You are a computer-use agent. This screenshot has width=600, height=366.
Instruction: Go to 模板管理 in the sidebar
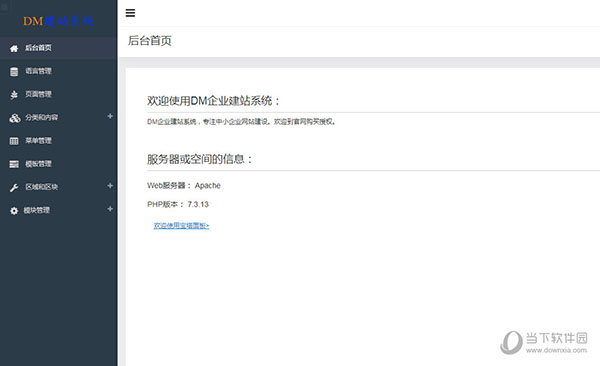[x=59, y=164]
